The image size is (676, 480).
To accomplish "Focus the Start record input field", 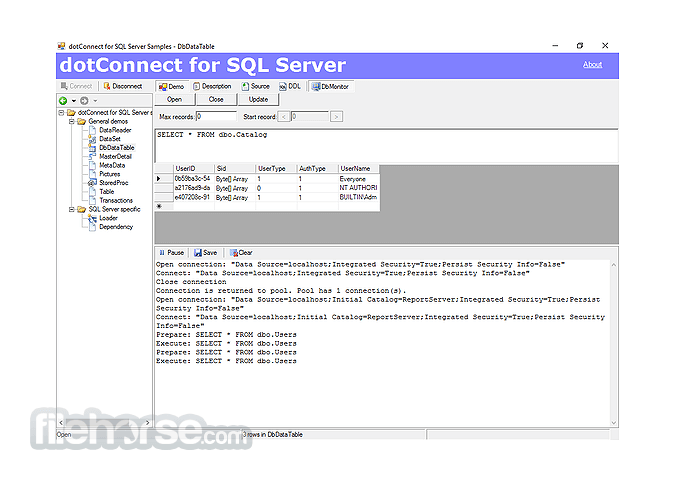I will point(310,116).
